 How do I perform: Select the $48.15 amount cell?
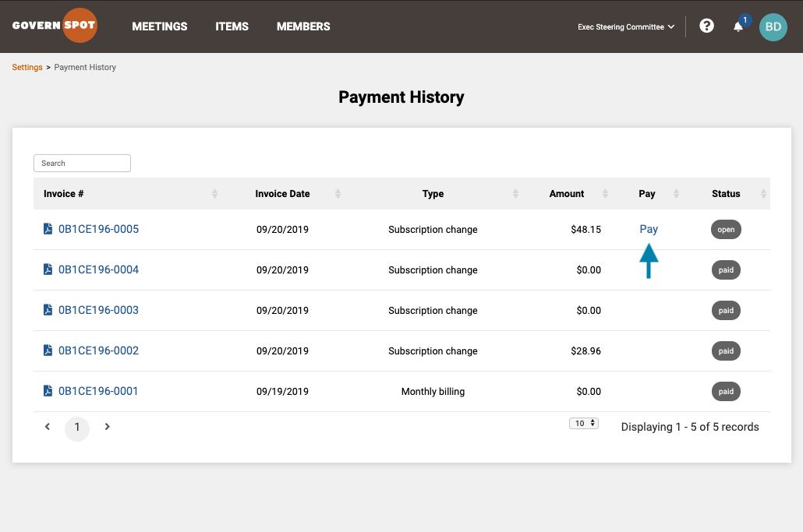(x=585, y=229)
